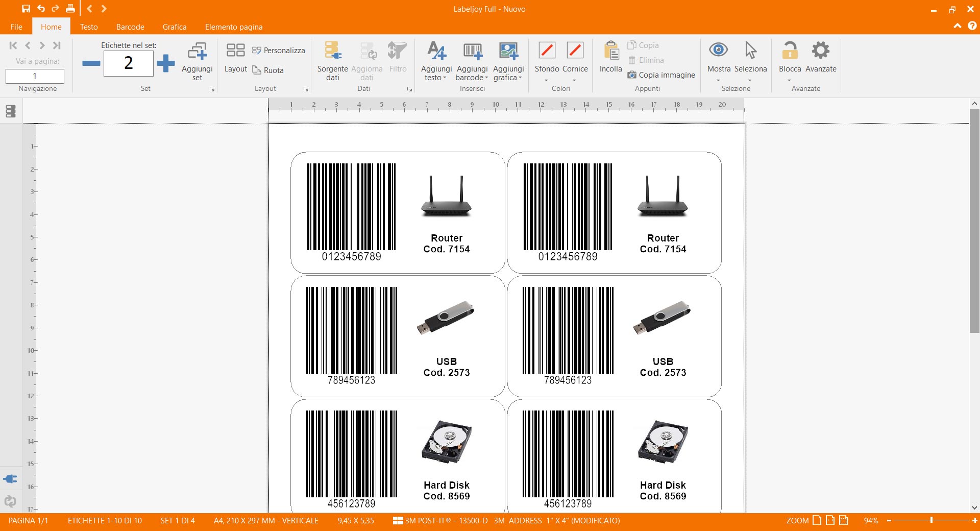Viewport: 980px width, 531px height.
Task: Click zoom fit label icon
Action: click(x=843, y=520)
